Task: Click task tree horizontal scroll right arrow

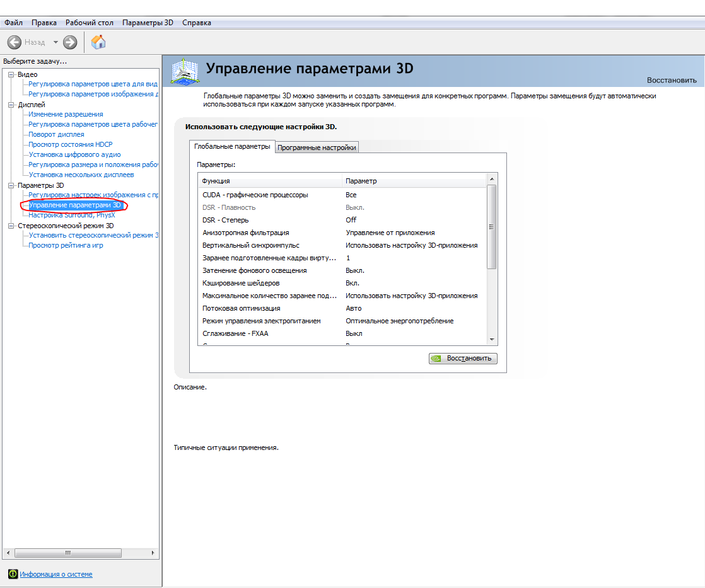Action: point(153,553)
